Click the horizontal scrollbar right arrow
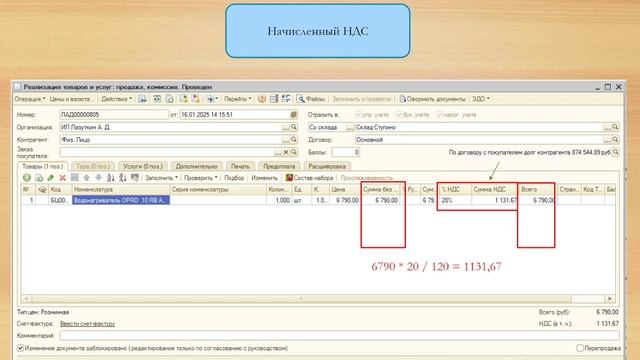The height and width of the screenshot is (360, 640). point(610,299)
